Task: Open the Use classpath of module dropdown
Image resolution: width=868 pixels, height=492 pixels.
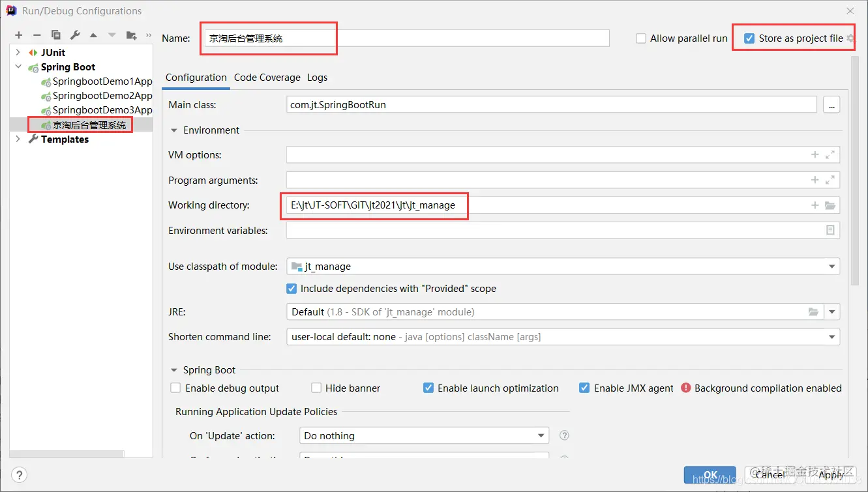Action: tap(832, 267)
